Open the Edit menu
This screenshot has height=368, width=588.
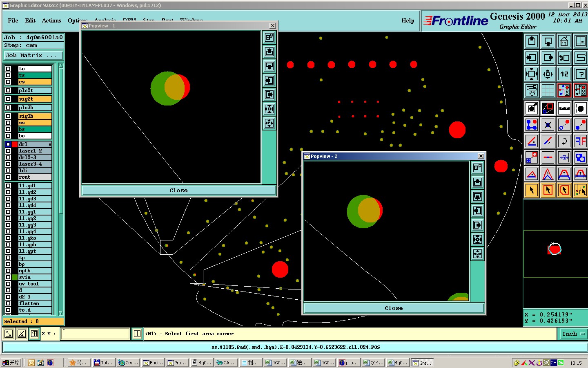pos(30,20)
